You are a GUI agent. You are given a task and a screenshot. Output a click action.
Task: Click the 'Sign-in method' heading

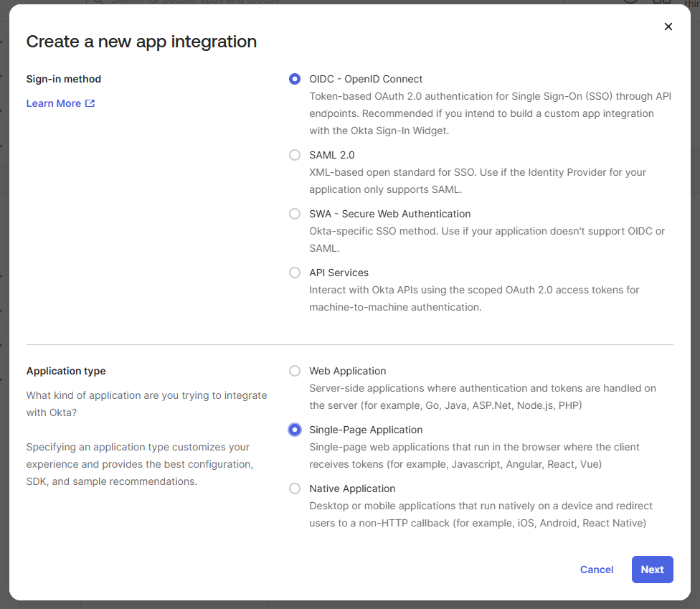(64, 79)
